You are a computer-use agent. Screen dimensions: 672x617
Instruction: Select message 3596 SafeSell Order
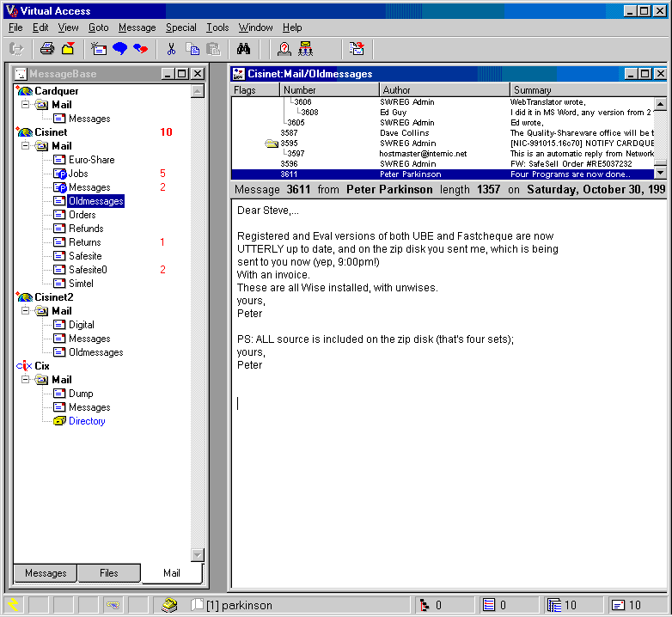pos(443,163)
